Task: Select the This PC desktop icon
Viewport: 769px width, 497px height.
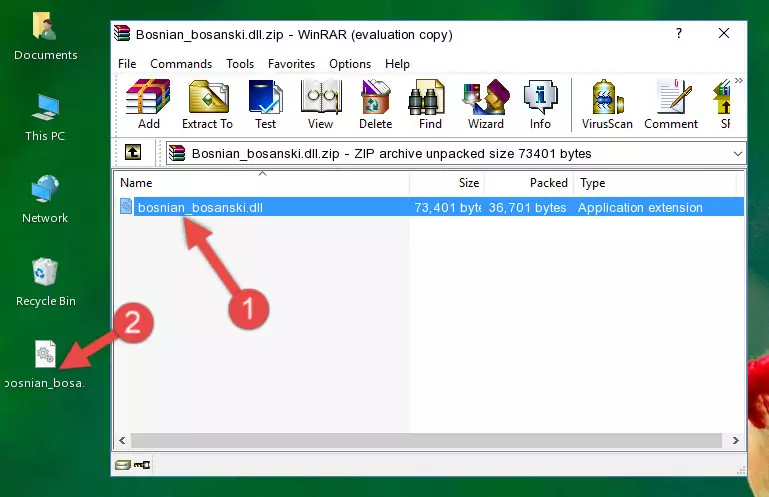Action: pyautogui.click(x=45, y=118)
